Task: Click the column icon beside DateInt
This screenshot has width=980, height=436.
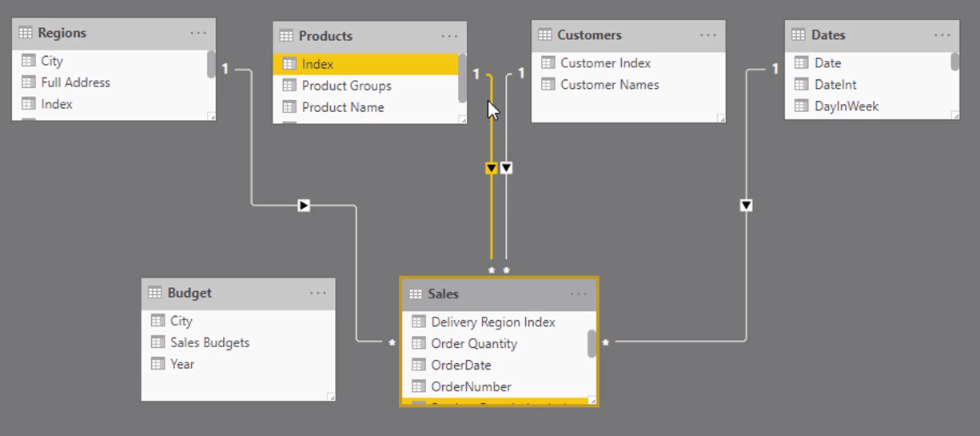Action: (802, 85)
